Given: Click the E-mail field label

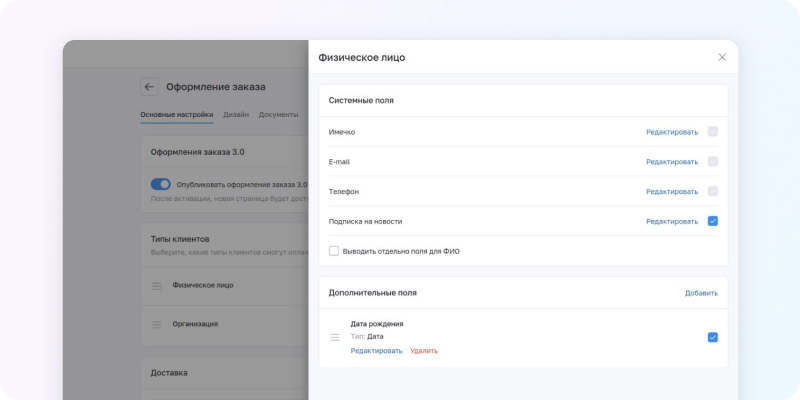Looking at the screenshot, I should pyautogui.click(x=339, y=162).
